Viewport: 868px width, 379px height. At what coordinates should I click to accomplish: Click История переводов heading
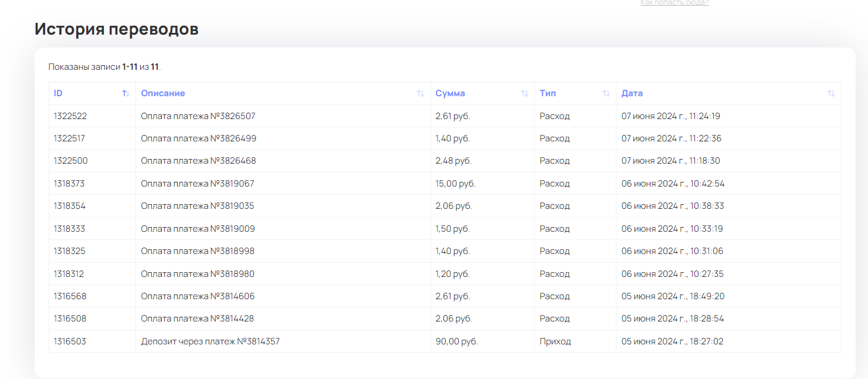click(116, 29)
